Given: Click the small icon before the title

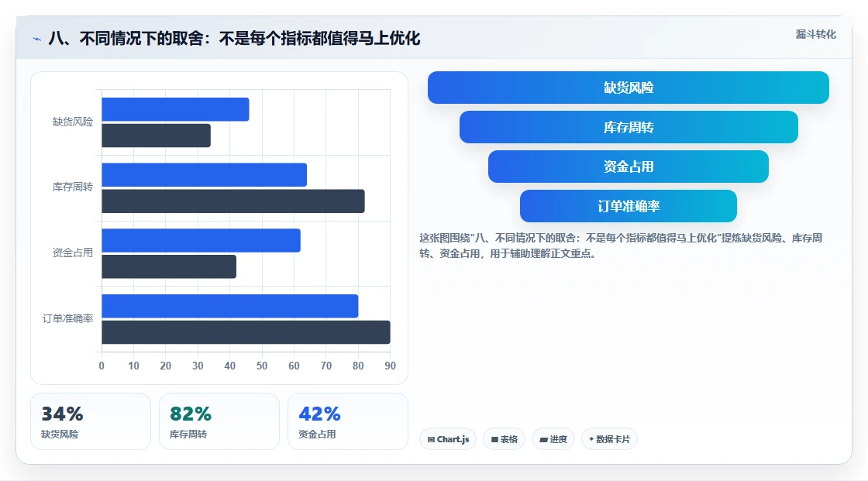Looking at the screenshot, I should pyautogui.click(x=36, y=39).
